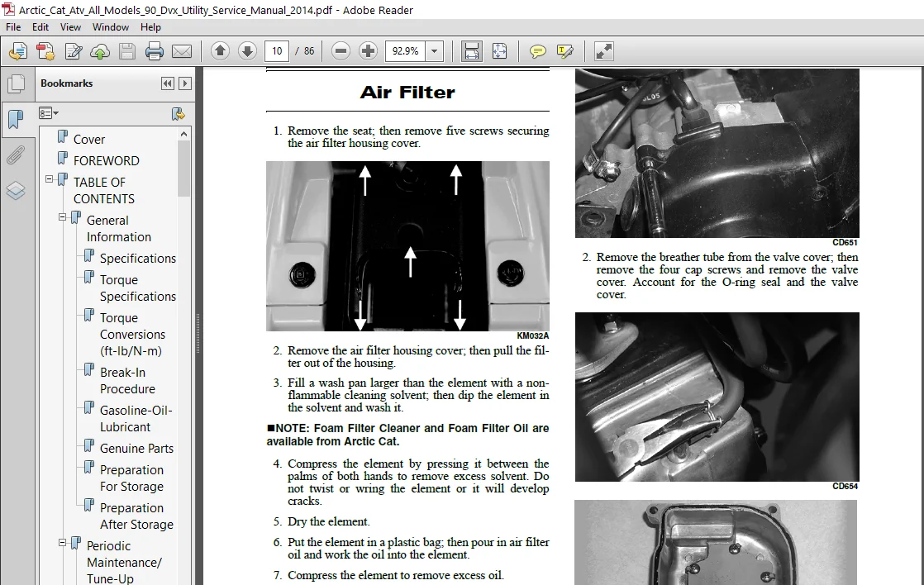Select the General Information bookmark
Viewport: 924px width, 585px height.
click(118, 229)
